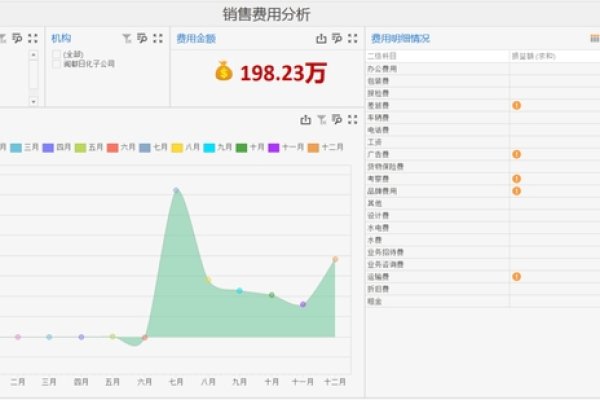
Task: Select the 电话费 row in the detail table
Action: (x=483, y=130)
